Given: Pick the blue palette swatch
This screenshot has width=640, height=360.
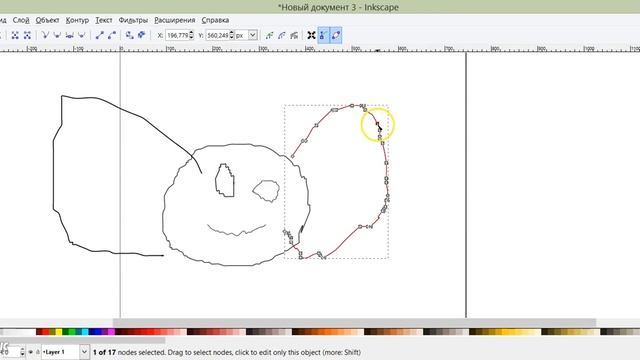Looking at the screenshot, I should [98, 332].
